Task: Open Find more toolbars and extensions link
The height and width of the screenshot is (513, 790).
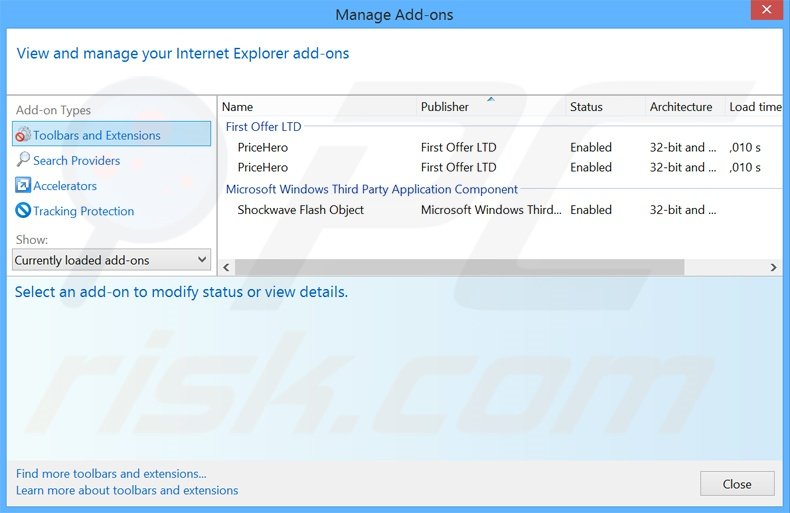Action: coord(111,474)
